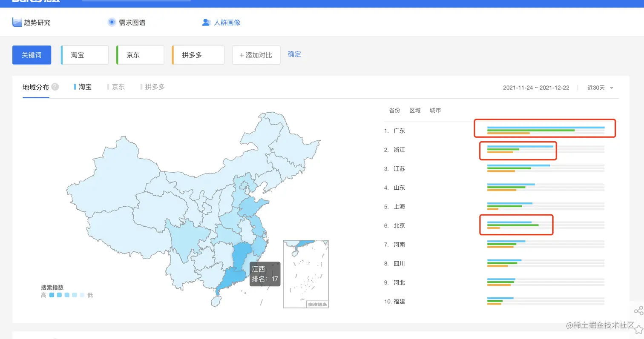Click 四川 in the ranking list
Viewport: 644px width, 339px height.
pyautogui.click(x=399, y=264)
